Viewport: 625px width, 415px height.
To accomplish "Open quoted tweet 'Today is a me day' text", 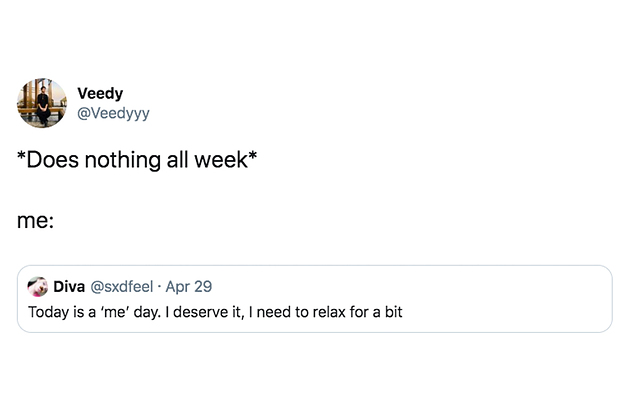I will click(215, 312).
